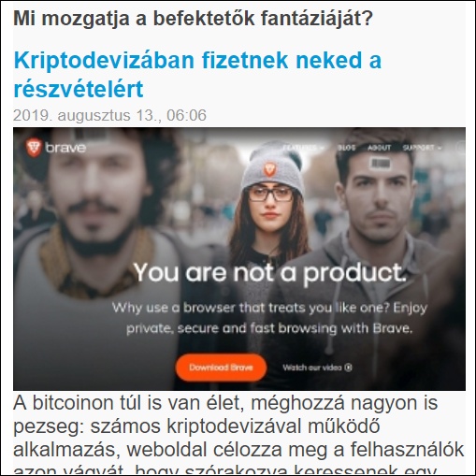Open the BLOG menu item

tap(347, 148)
